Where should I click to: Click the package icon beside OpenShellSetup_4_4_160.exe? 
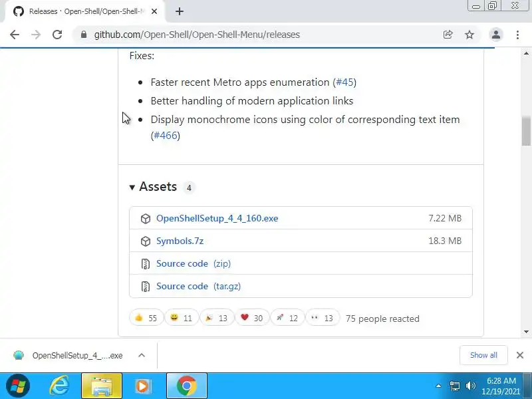point(146,219)
